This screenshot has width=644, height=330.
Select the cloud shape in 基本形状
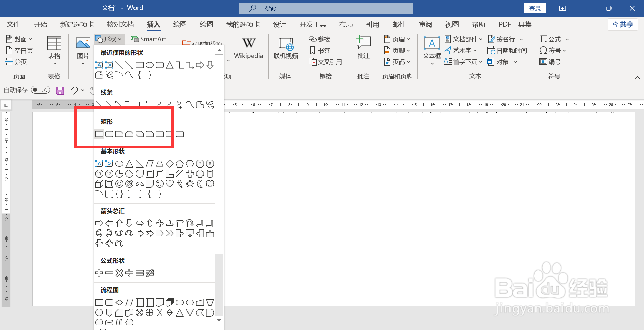[x=210, y=184]
